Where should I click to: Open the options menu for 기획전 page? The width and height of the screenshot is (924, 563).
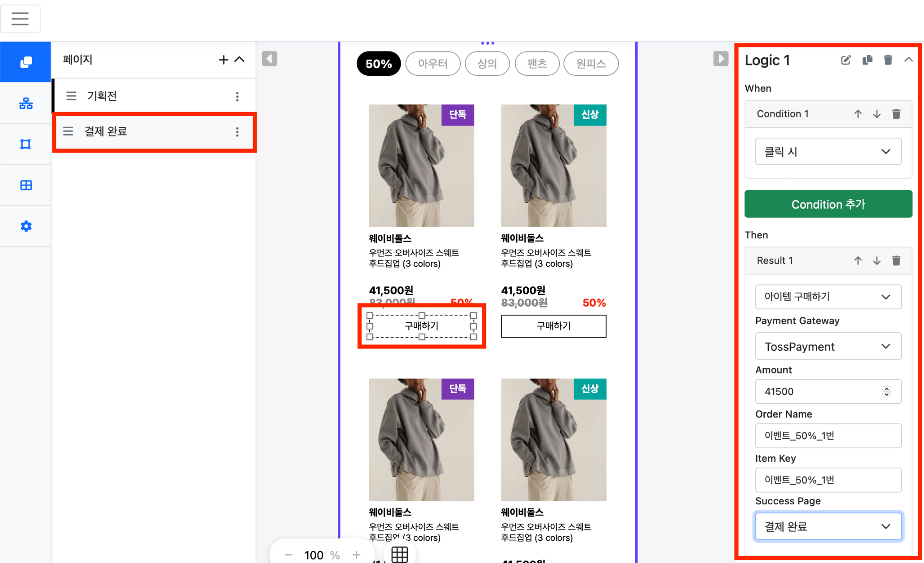(x=237, y=95)
